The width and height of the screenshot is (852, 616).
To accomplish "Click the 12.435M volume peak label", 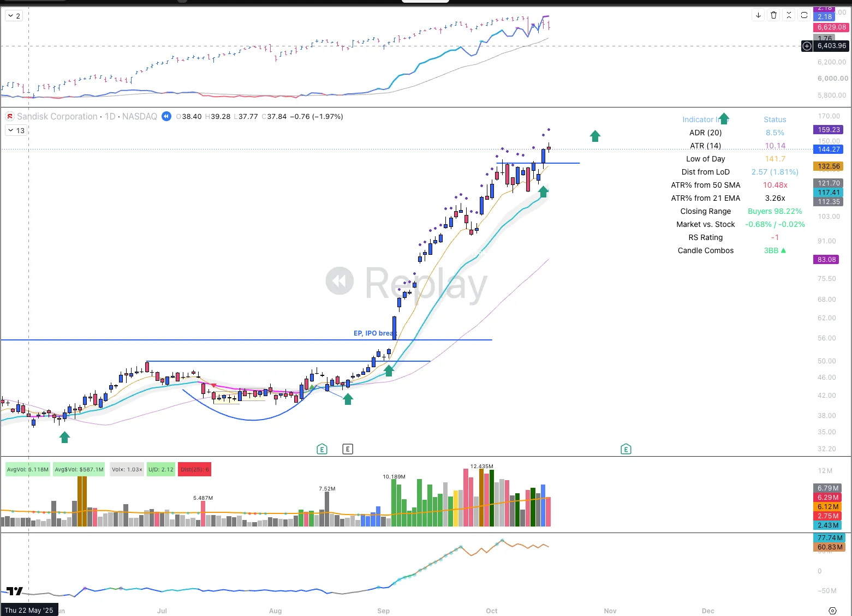I will [481, 466].
